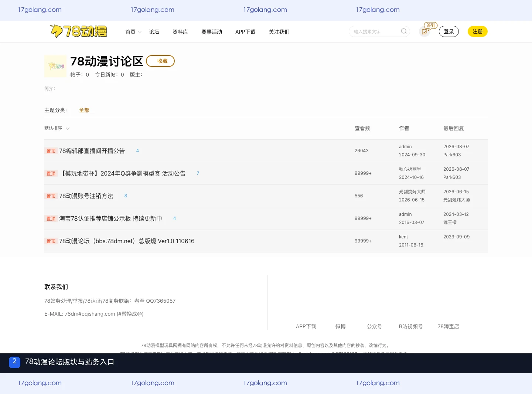Image resolution: width=532 pixels, height=394 pixels.
Task: Select the 全部 topic category
Action: tap(84, 110)
